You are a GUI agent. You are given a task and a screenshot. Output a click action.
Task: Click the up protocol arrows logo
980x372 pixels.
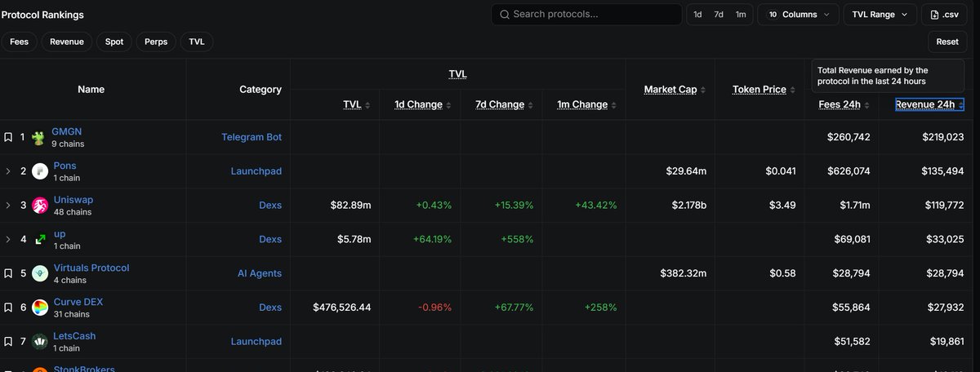point(39,240)
